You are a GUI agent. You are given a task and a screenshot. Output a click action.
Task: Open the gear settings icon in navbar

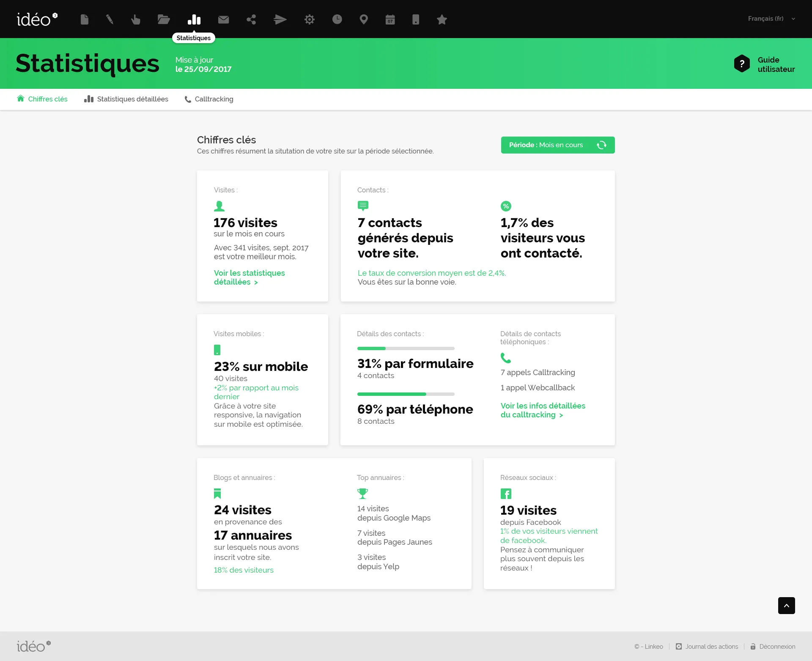[310, 19]
